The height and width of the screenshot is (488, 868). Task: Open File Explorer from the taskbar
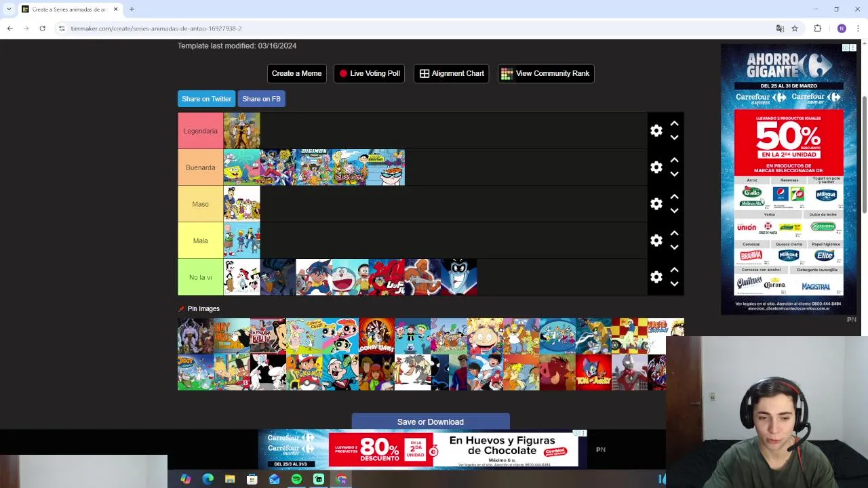230,479
